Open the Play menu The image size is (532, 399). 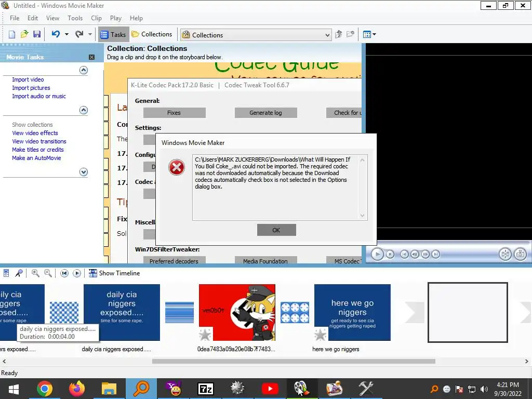point(116,18)
